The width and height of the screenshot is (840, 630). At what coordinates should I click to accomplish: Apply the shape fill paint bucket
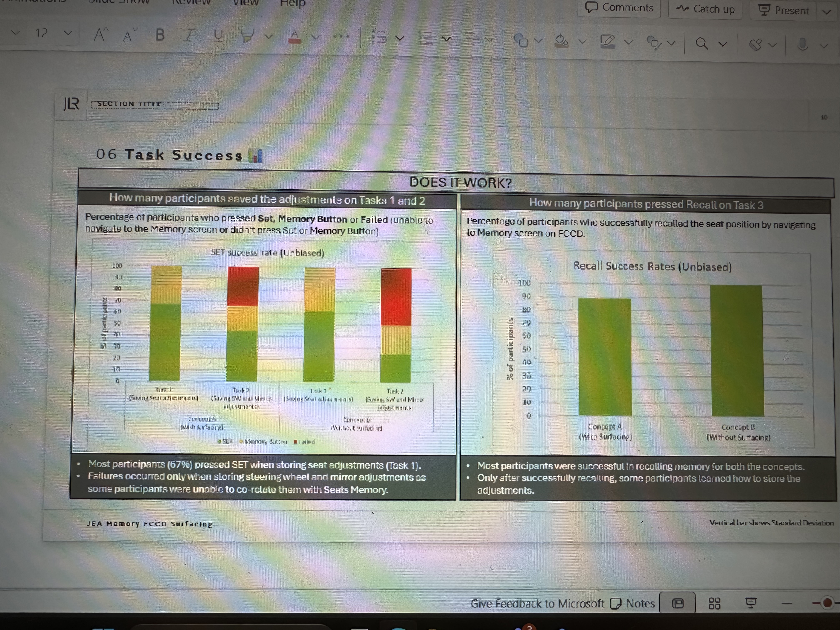[561, 41]
